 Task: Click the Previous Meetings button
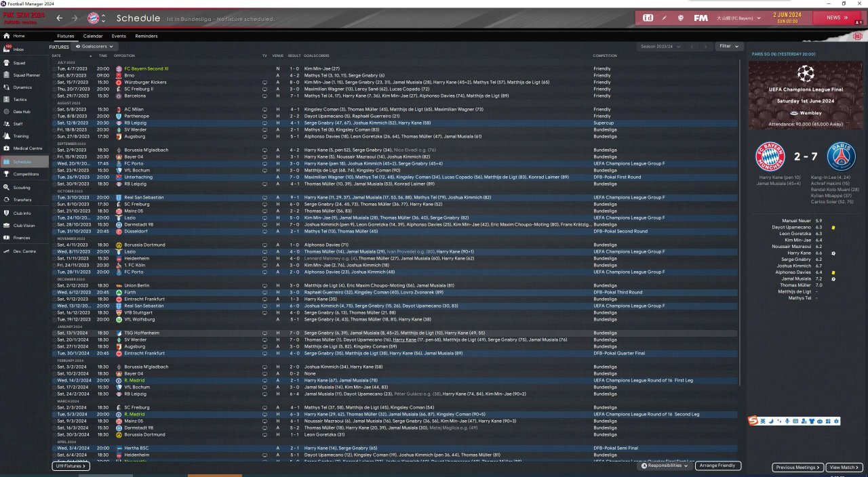coord(798,468)
